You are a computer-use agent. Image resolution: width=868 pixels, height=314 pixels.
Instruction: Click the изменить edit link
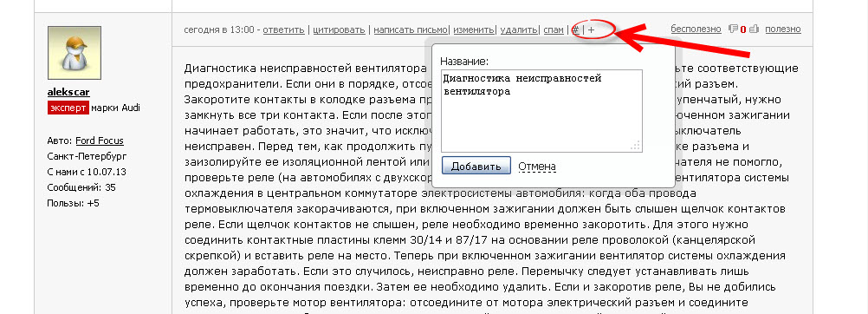tap(473, 30)
